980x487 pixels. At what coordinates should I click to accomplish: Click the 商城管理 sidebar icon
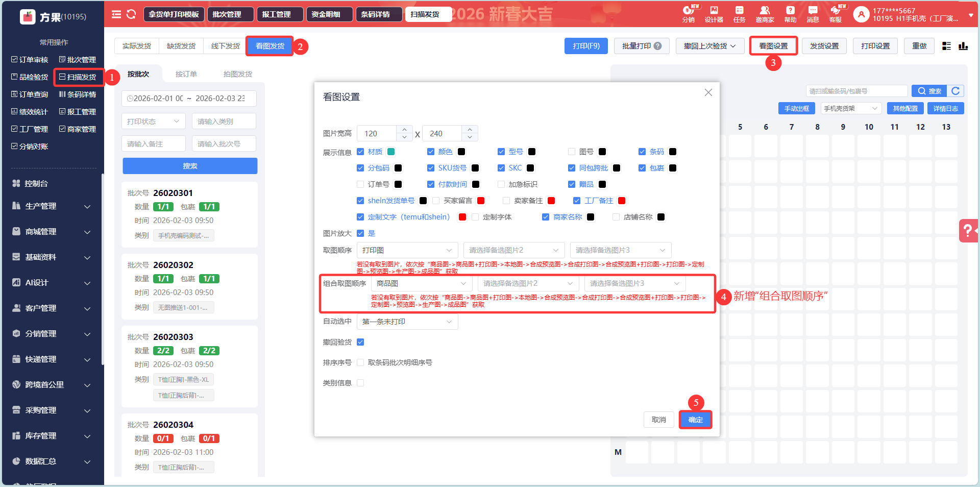(16, 231)
